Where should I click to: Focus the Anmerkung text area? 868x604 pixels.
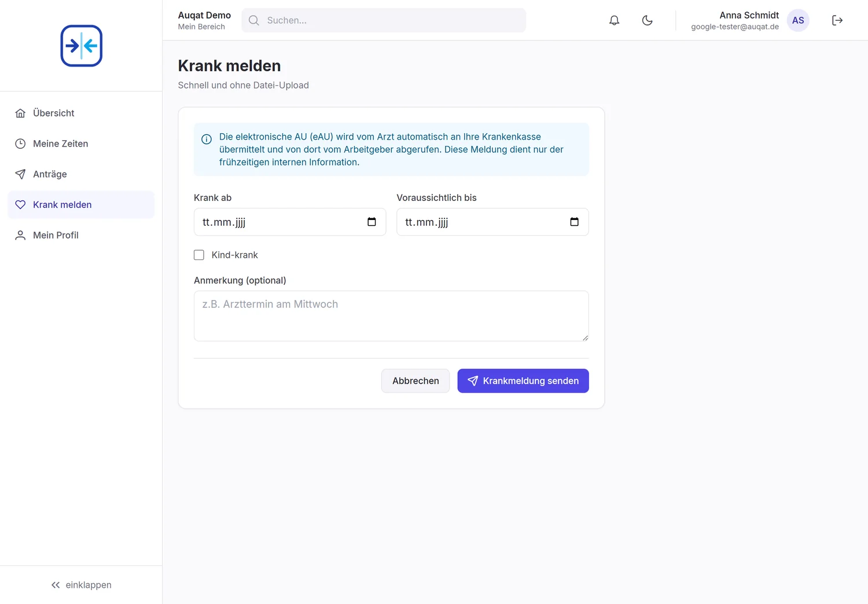[x=391, y=316]
